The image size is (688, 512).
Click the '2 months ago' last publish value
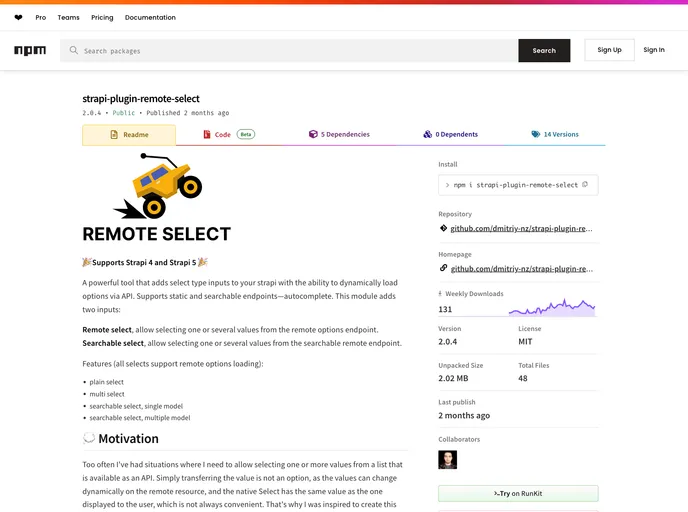click(464, 415)
